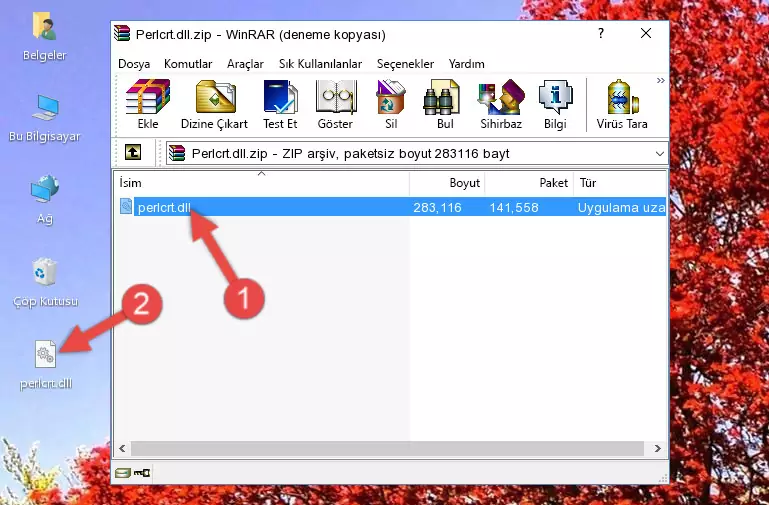The height and width of the screenshot is (505, 769).
Task: Open the archive path dropdown
Action: point(660,153)
